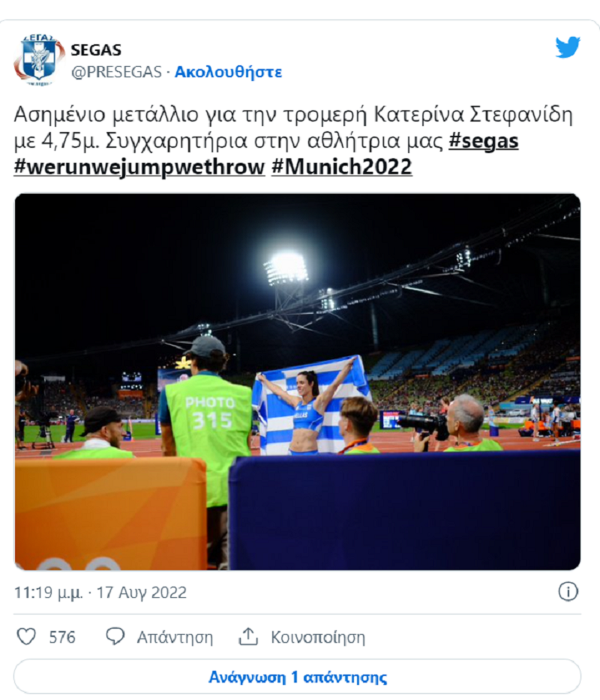Click the Απάντηση reply label
This screenshot has width=600, height=700.
coord(175,637)
